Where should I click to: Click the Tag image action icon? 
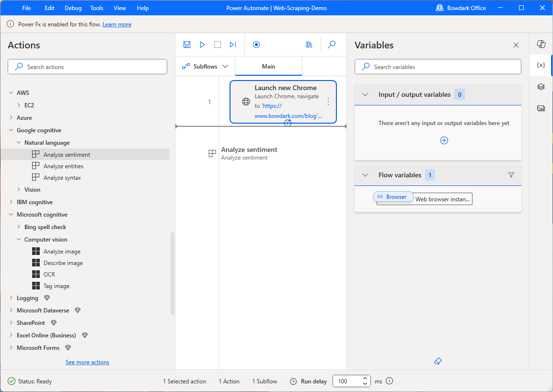[36, 286]
